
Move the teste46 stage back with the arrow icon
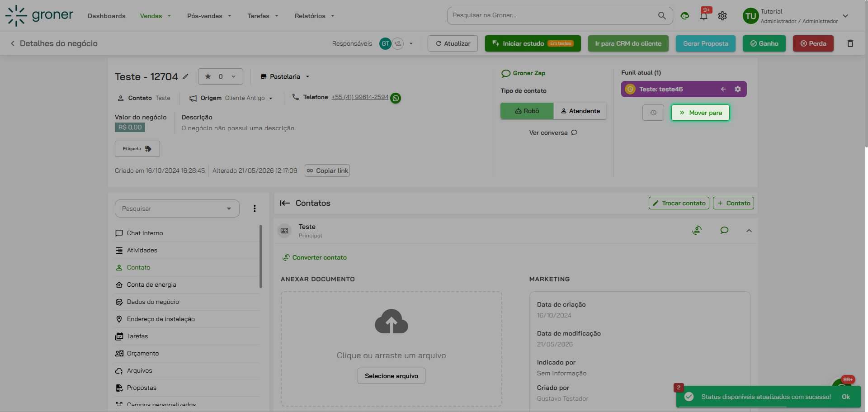(x=723, y=89)
